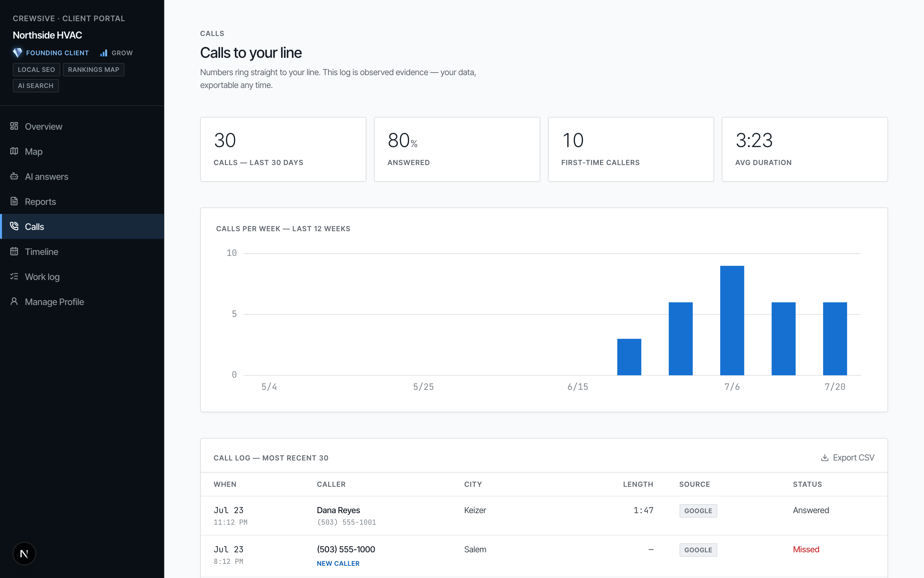
Task: Open the AI answers section
Action: click(x=82, y=177)
